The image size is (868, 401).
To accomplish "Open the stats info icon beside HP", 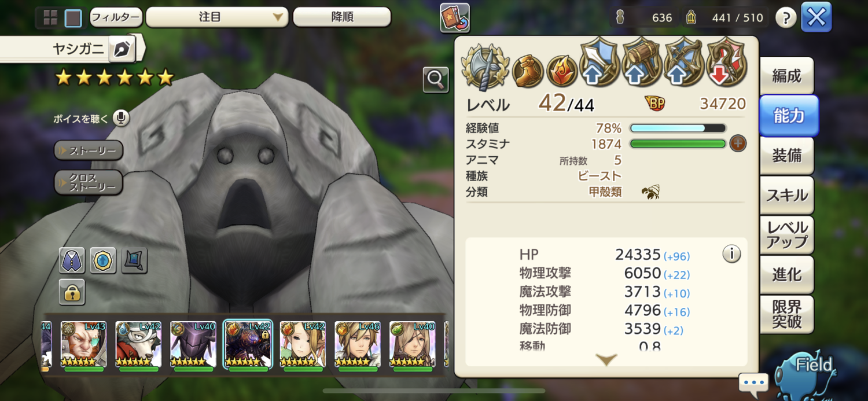I will coord(731,254).
